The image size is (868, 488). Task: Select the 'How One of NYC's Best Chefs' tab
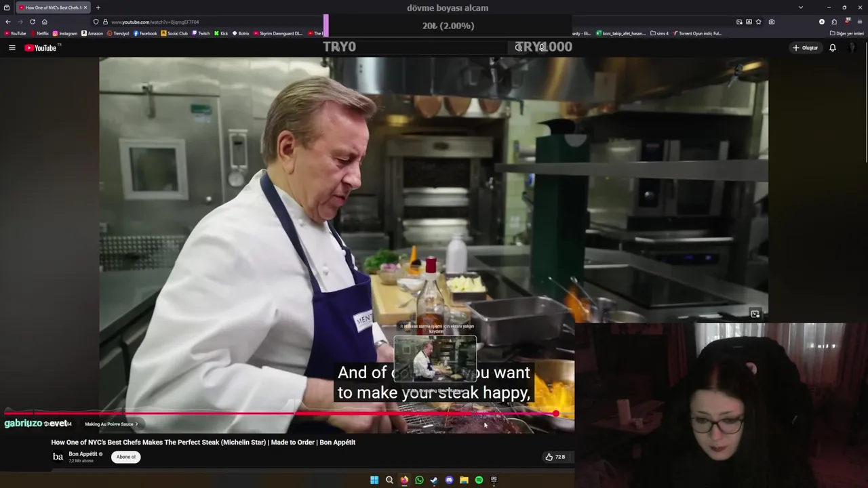coord(53,7)
